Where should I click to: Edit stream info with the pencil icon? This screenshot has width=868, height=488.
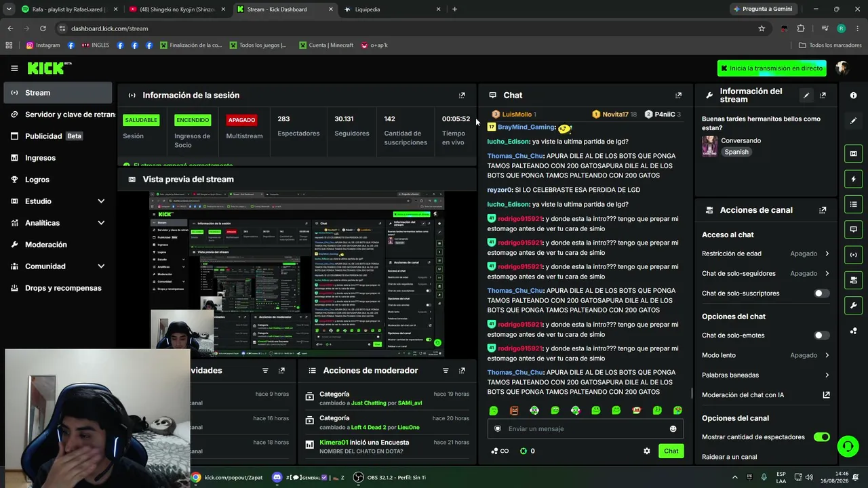coord(806,96)
